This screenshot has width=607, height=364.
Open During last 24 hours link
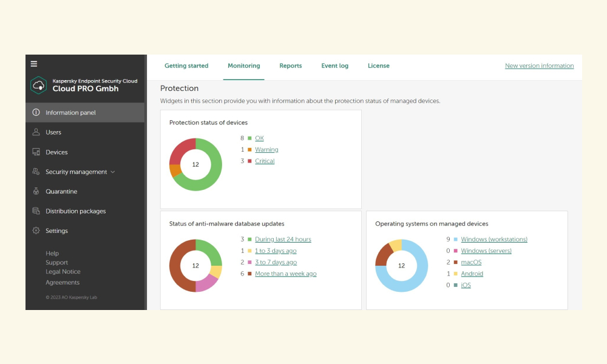point(283,240)
